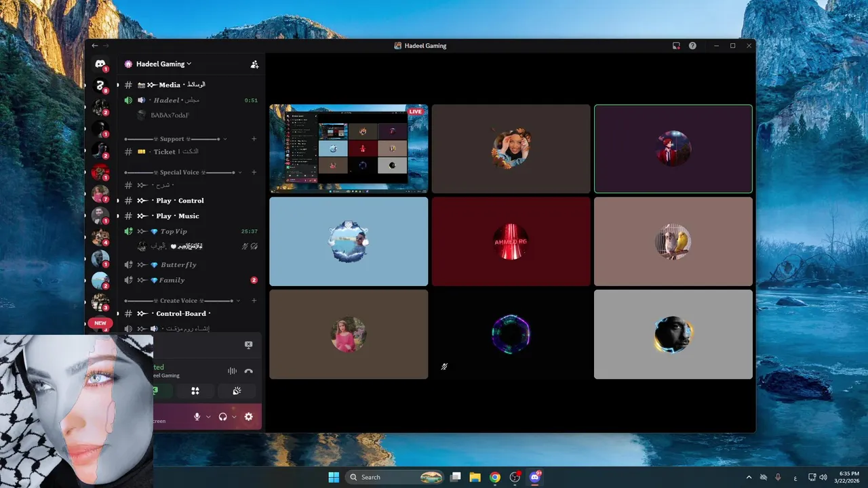The image size is (868, 488).
Task: Select the gray tile with man's face
Action: click(673, 334)
